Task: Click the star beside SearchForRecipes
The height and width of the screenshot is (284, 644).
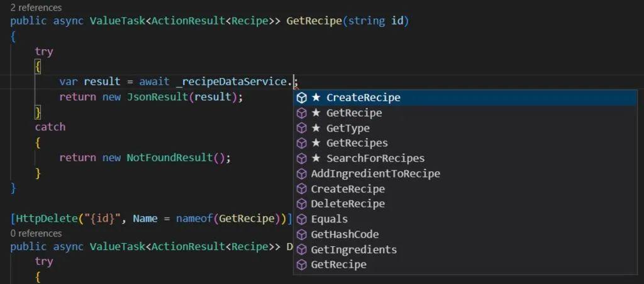Action: coord(316,158)
